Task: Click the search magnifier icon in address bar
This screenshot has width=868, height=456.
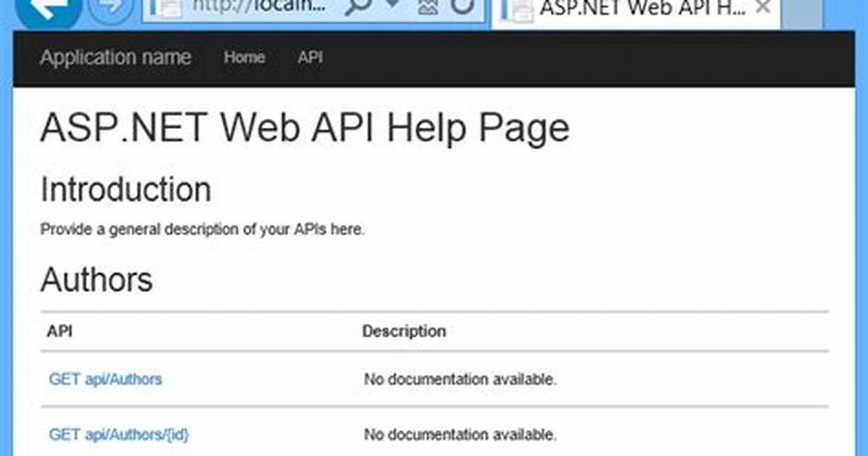Action: coord(359,7)
